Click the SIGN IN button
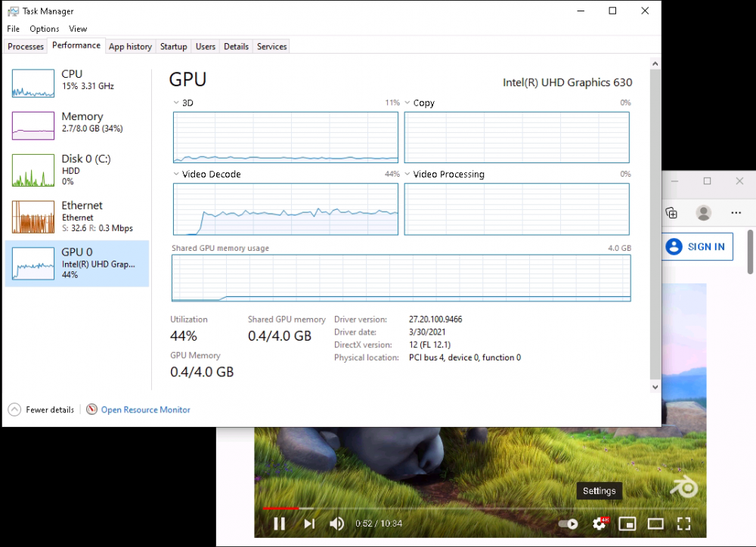 (697, 247)
